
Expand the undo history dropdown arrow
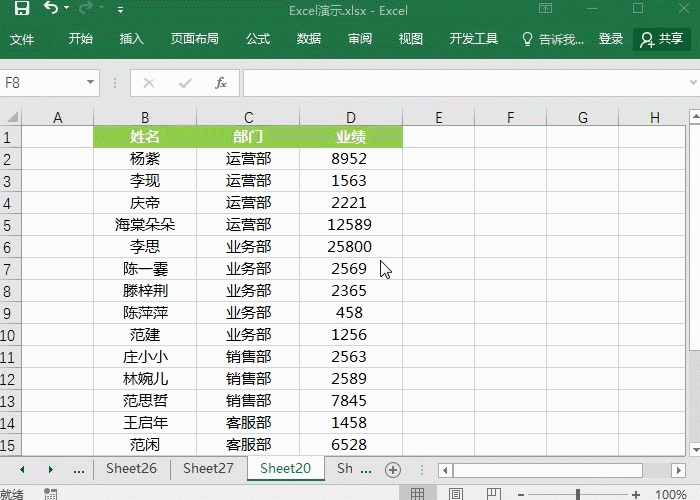pos(67,11)
